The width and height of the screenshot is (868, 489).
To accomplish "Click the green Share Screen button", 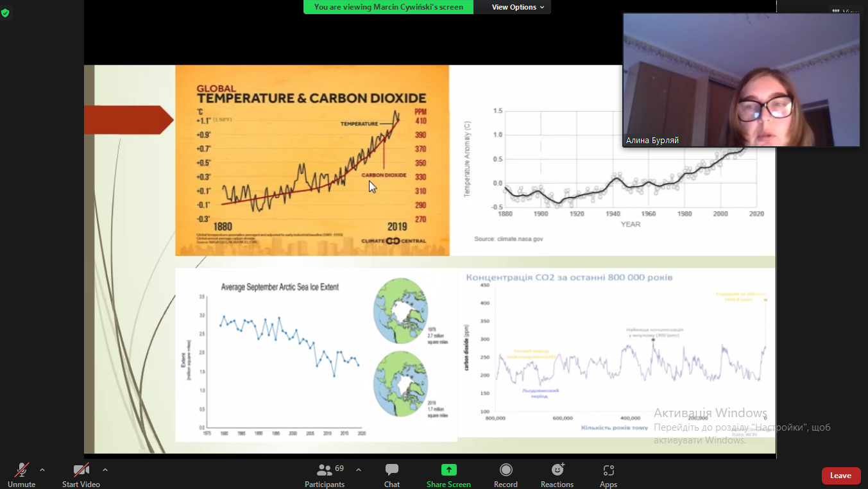I will point(448,475).
